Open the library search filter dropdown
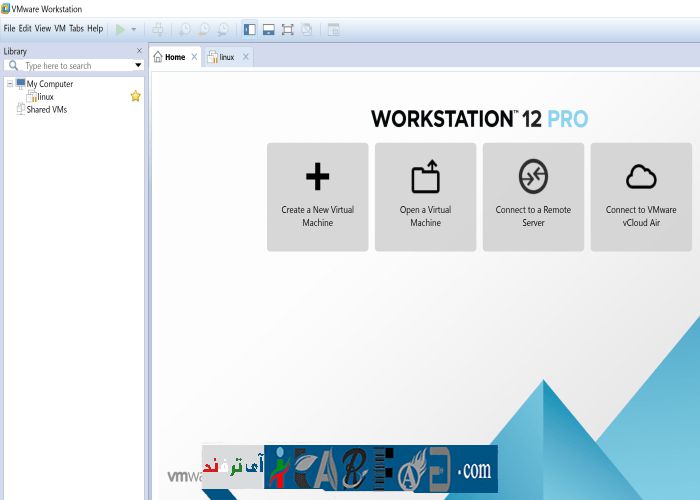Screen dimensions: 700x500 [x=138, y=65]
